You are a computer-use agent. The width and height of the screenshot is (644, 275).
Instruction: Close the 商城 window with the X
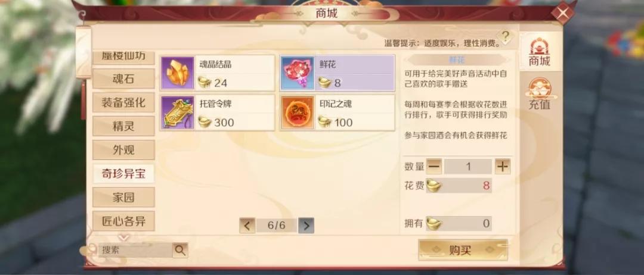click(x=562, y=12)
